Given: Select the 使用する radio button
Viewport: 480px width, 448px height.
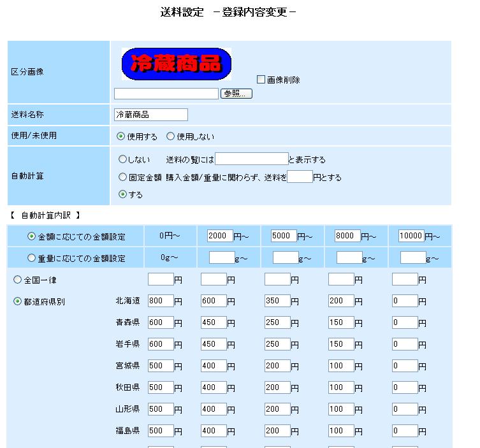Looking at the screenshot, I should click(x=121, y=136).
